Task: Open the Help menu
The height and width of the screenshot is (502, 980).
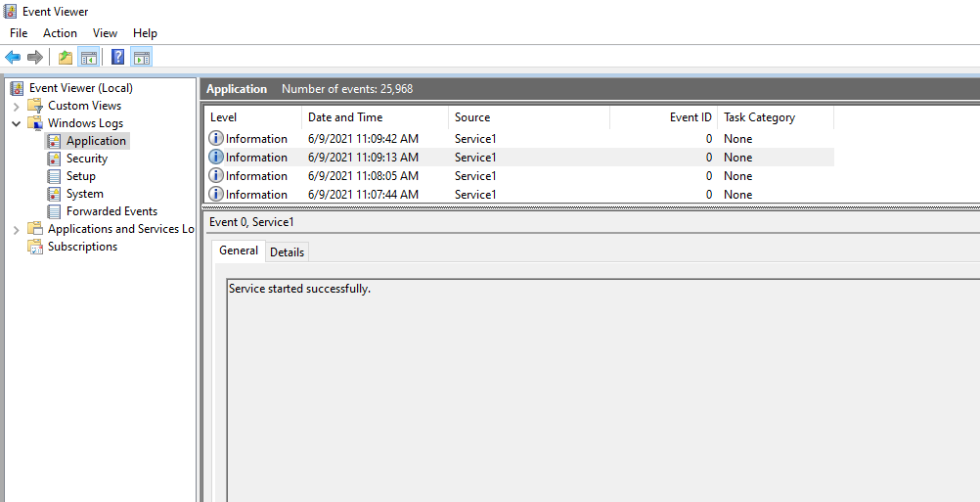Action: coord(145,33)
